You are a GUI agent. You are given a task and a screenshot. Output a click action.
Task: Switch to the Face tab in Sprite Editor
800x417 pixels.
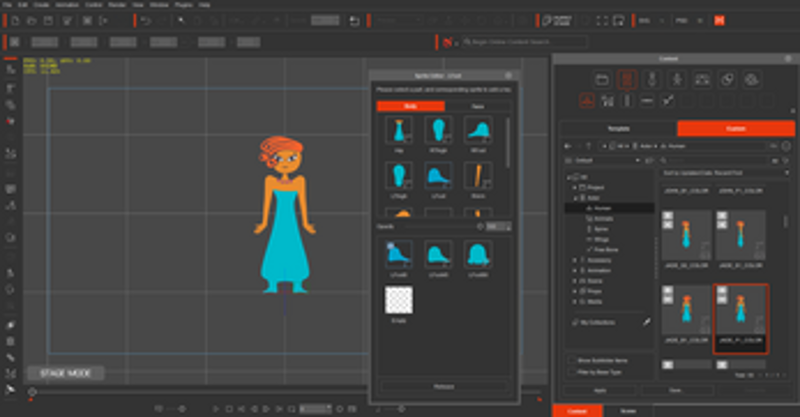(x=478, y=106)
